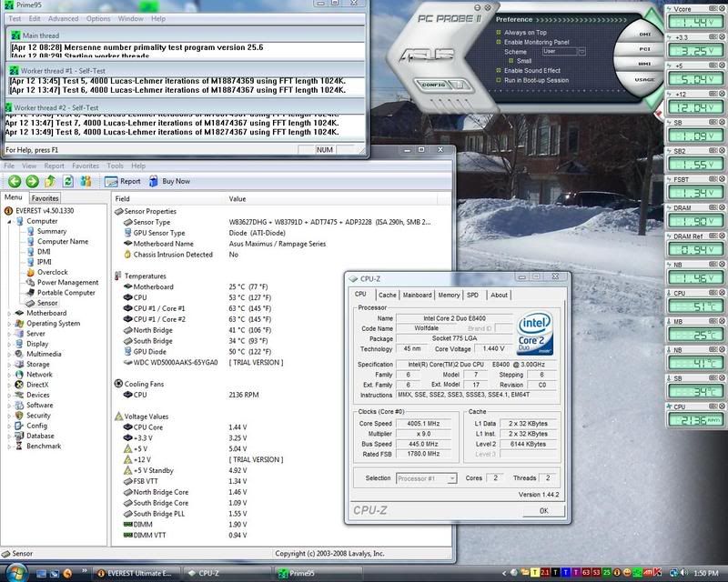Switch to the Favorites tab in EVEREST
This screenshot has width=728, height=582.
[45, 198]
